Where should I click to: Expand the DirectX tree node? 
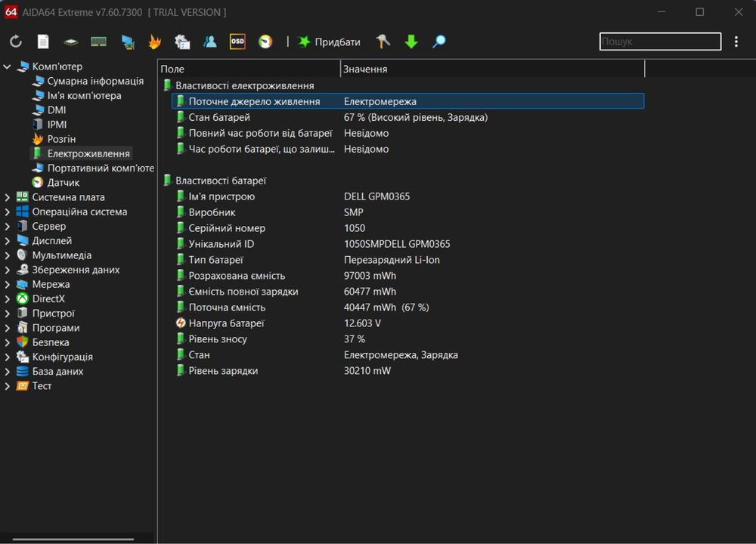click(x=7, y=298)
